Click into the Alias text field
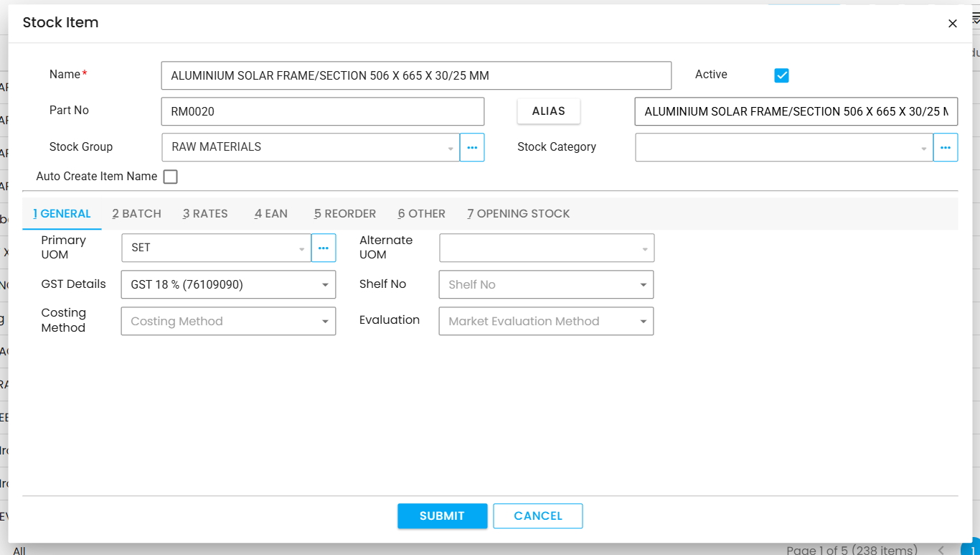The height and width of the screenshot is (555, 980). 796,111
